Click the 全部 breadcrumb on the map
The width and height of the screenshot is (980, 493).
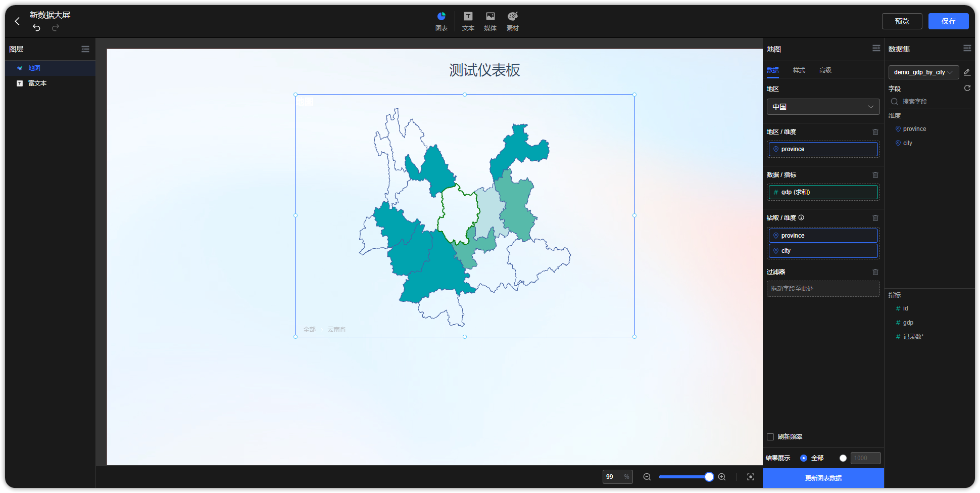(x=309, y=330)
